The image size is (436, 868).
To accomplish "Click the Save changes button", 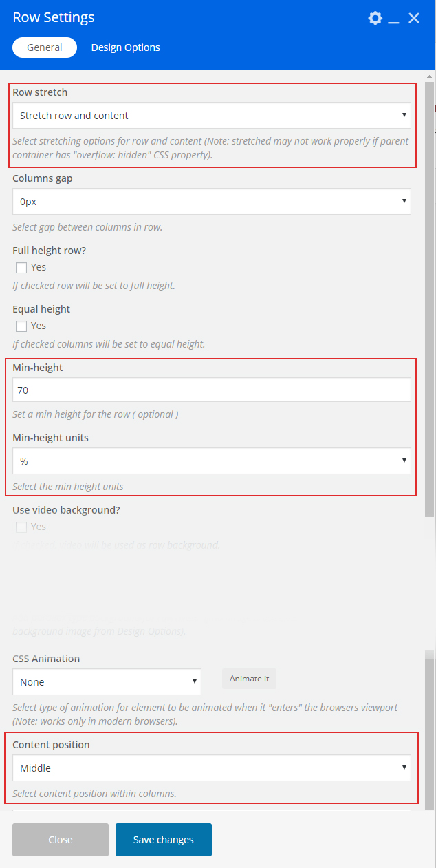I will [x=164, y=840].
